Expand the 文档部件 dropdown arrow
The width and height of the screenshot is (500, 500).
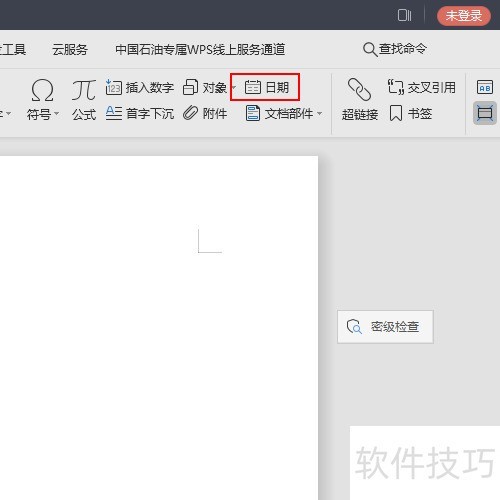tap(319, 114)
